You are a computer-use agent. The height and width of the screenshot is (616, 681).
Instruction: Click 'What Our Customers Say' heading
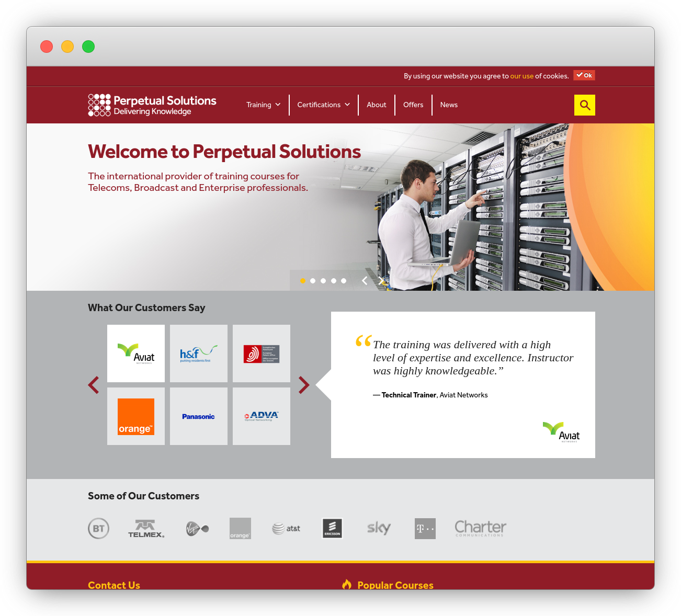click(x=146, y=308)
